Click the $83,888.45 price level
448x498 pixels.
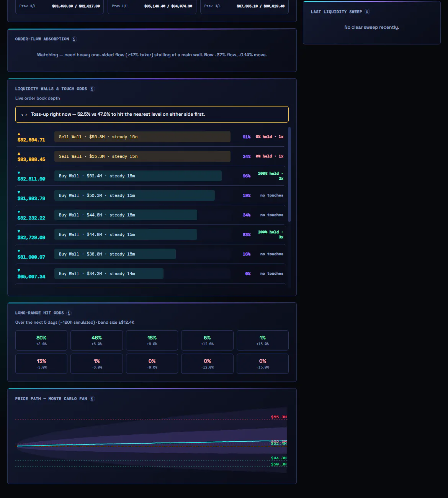[31, 159]
